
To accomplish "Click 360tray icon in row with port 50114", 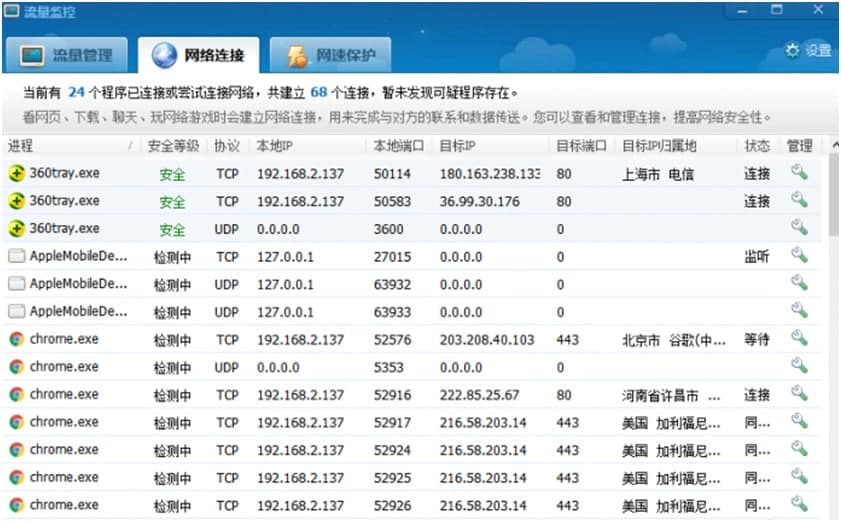I will (17, 173).
